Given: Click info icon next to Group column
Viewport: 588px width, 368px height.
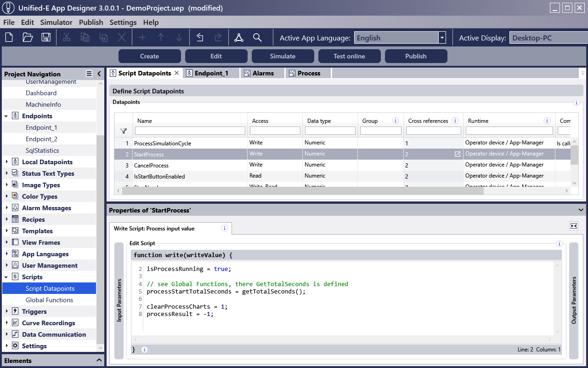Looking at the screenshot, I should pyautogui.click(x=395, y=121).
